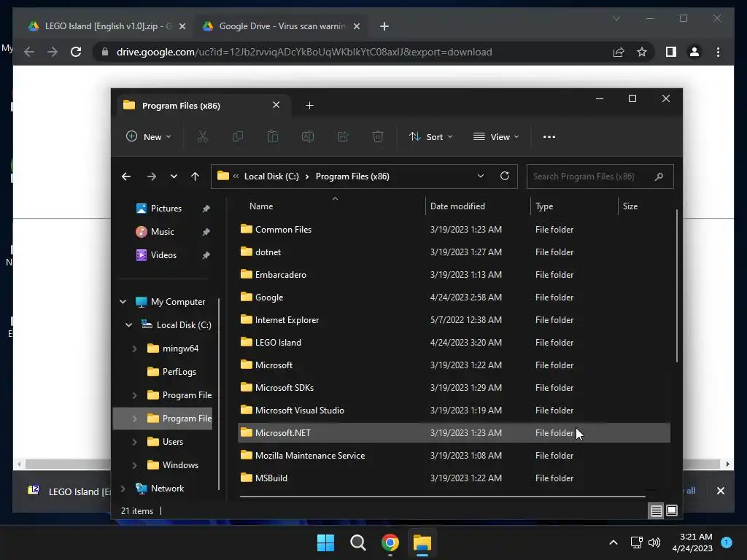Click Chrome icon in taskbar
This screenshot has height=560, width=747.
click(390, 542)
